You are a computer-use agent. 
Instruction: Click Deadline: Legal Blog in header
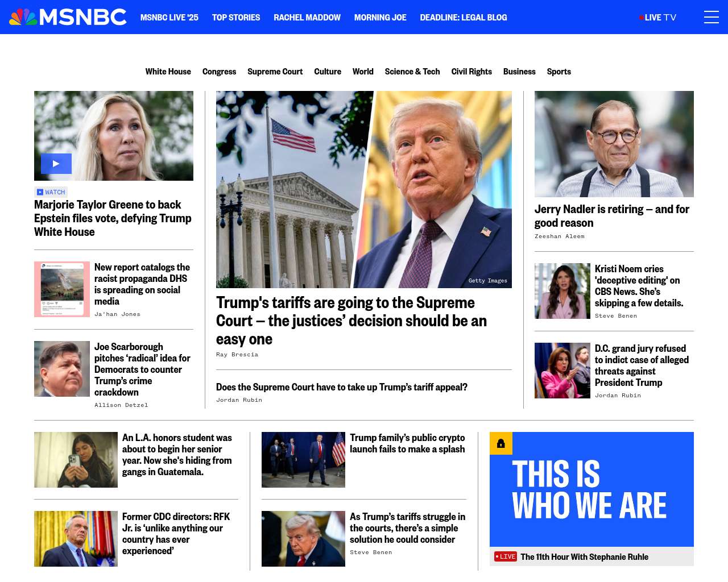[x=464, y=18]
